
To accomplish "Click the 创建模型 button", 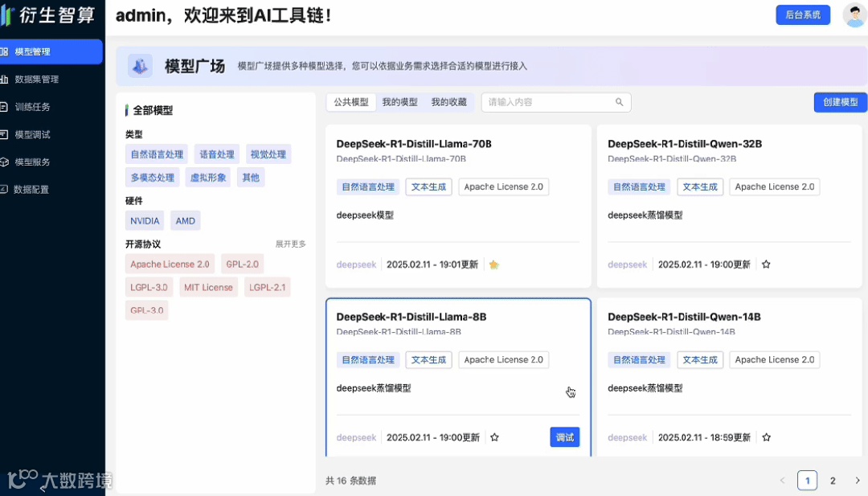I will tap(841, 102).
